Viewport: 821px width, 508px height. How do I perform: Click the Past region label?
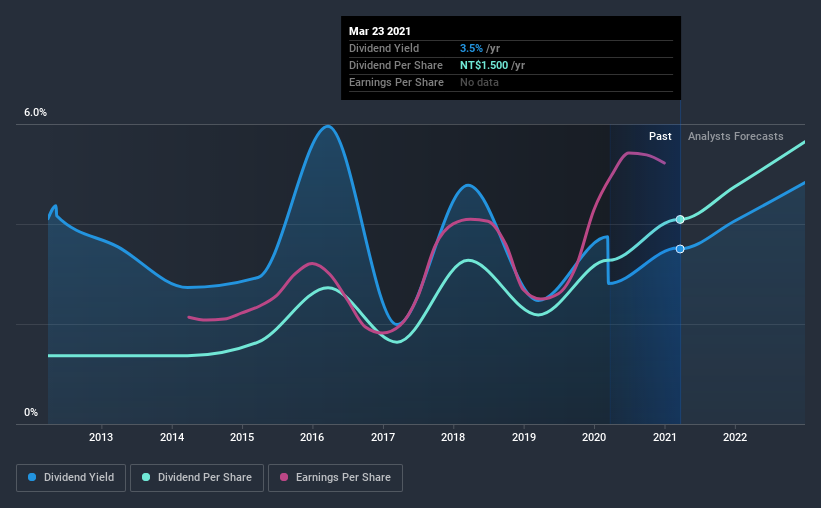click(660, 136)
